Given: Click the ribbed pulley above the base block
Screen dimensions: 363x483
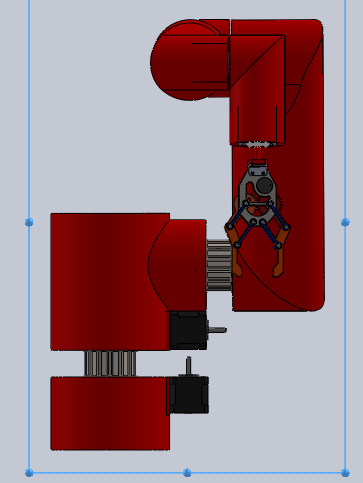Looking at the screenshot, I should [110, 363].
